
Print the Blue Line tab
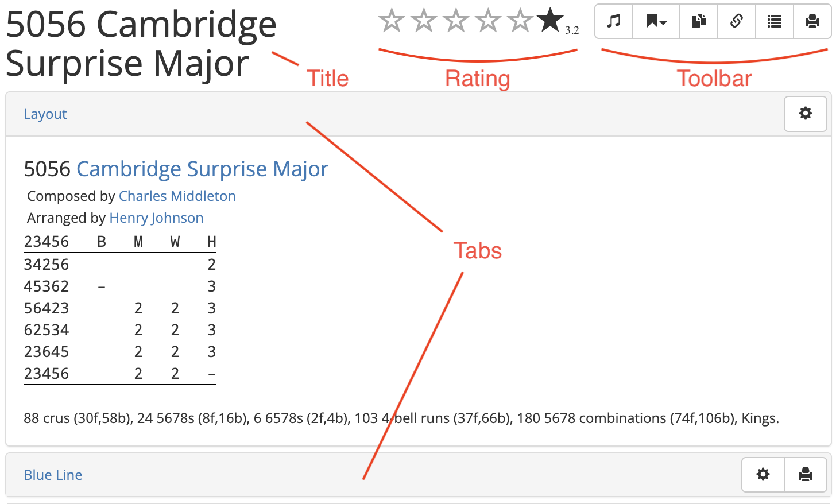(x=806, y=475)
